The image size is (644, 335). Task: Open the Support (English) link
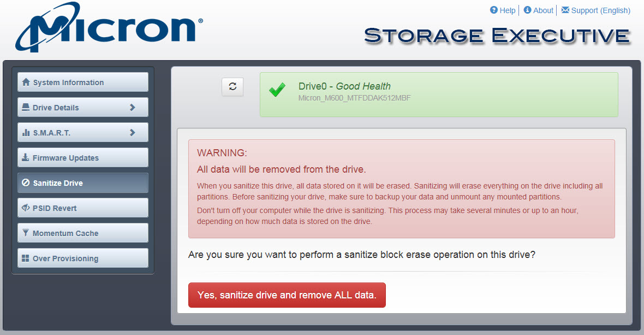point(600,10)
